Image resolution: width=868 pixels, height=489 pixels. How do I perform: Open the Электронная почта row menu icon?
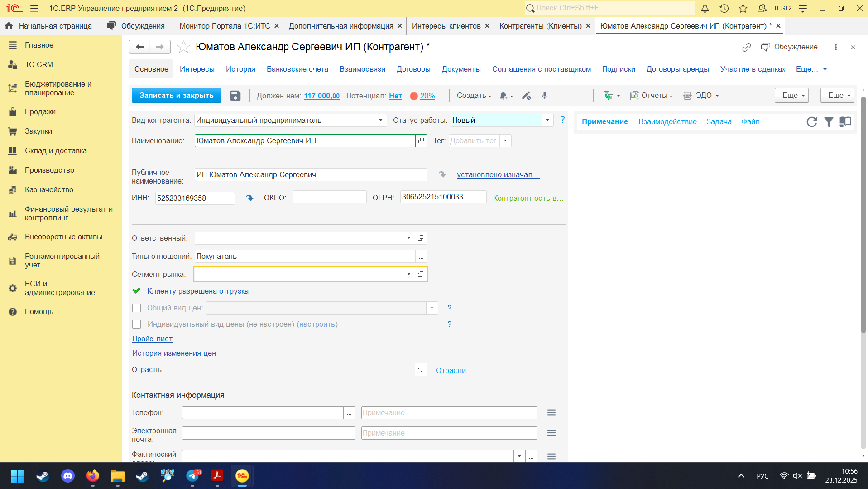551,433
